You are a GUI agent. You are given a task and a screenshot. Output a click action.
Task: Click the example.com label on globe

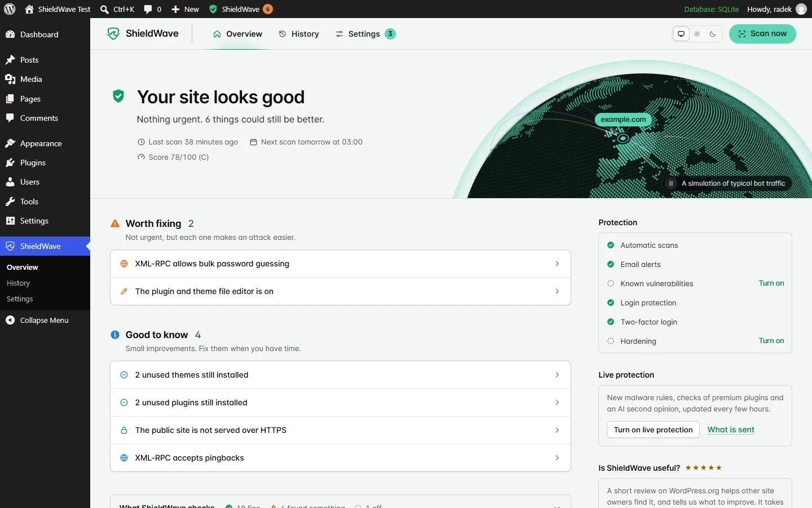(x=623, y=119)
